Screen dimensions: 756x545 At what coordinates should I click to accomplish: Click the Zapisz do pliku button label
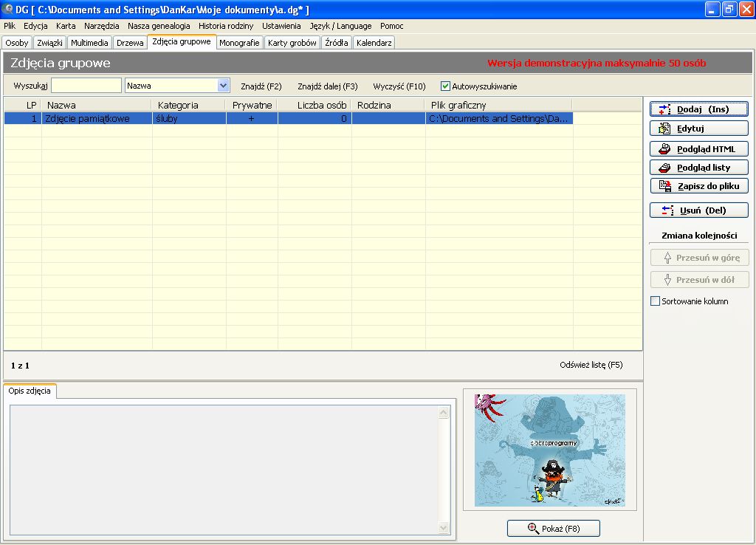click(708, 186)
